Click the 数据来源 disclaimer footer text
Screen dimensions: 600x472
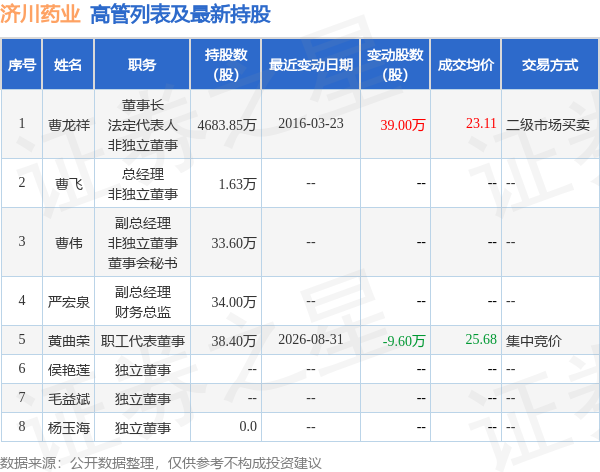click(160, 463)
